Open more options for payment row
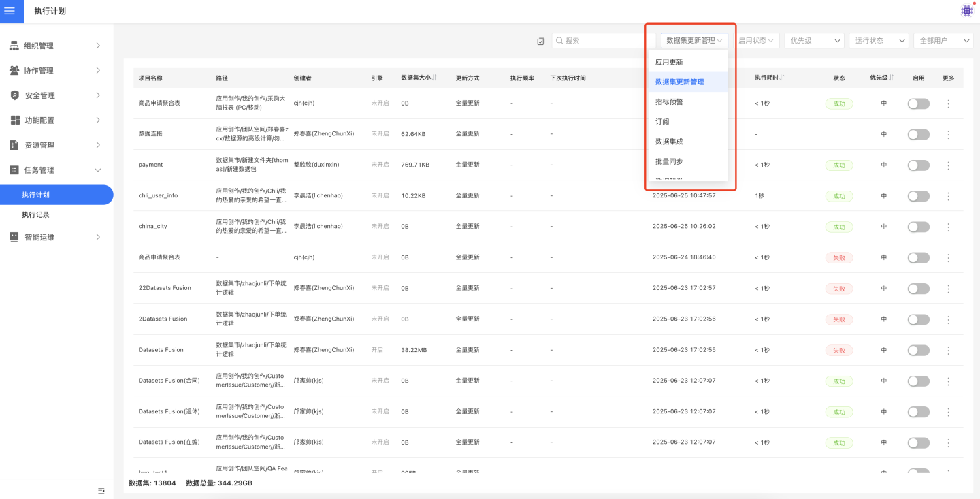This screenshot has height=499, width=980. (x=948, y=165)
